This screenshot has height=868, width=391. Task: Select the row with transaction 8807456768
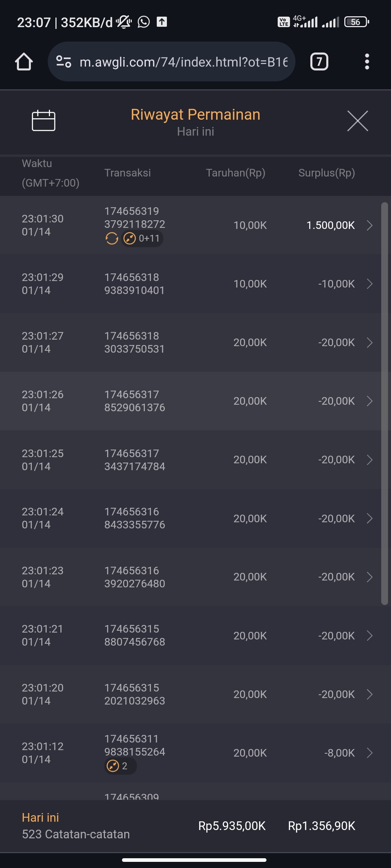tap(135, 635)
